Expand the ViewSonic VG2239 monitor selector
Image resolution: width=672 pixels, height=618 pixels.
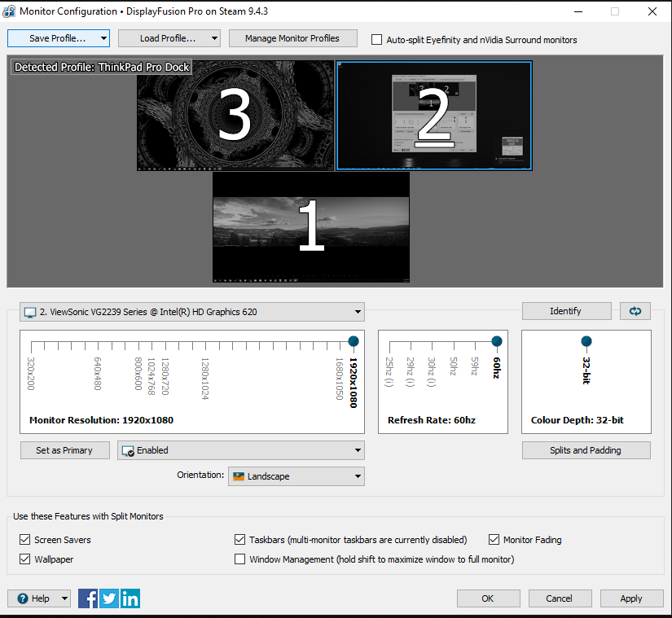tap(192, 312)
